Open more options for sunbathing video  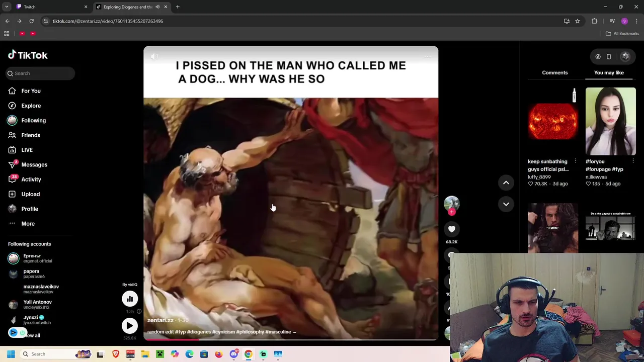pyautogui.click(x=575, y=161)
